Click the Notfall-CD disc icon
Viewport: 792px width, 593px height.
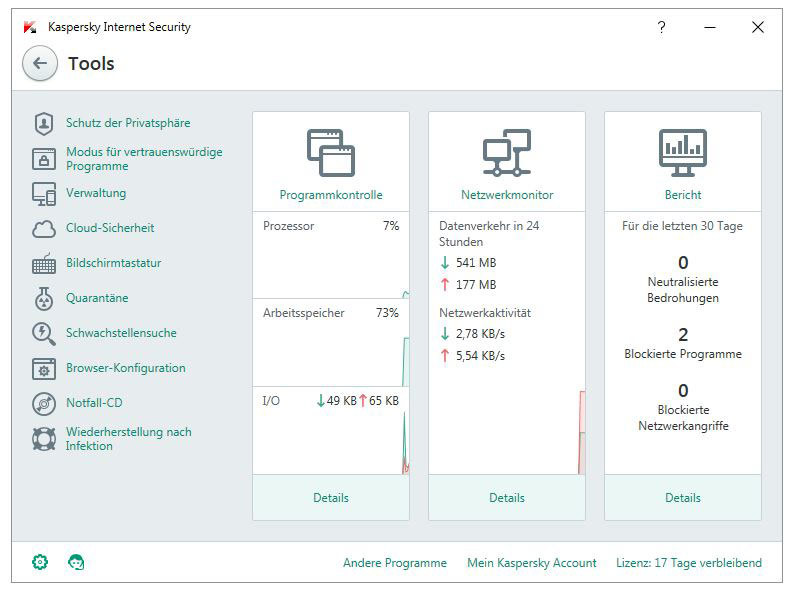point(44,404)
